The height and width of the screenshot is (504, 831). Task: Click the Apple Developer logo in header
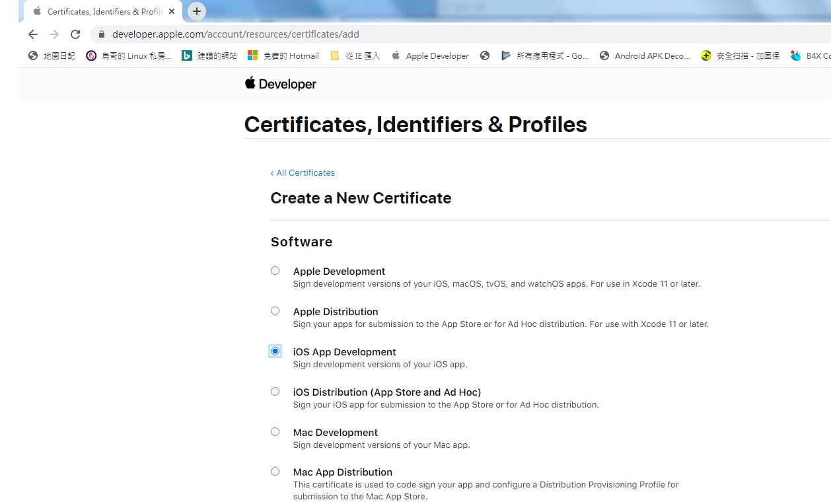pyautogui.click(x=281, y=84)
